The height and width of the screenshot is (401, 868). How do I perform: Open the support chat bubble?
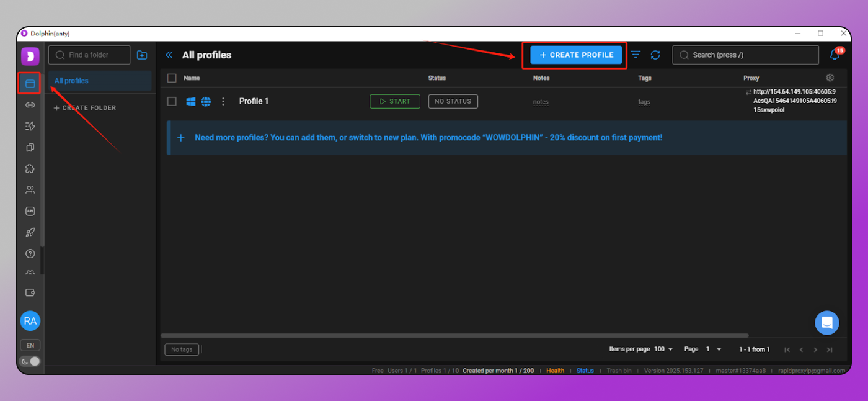click(x=826, y=323)
